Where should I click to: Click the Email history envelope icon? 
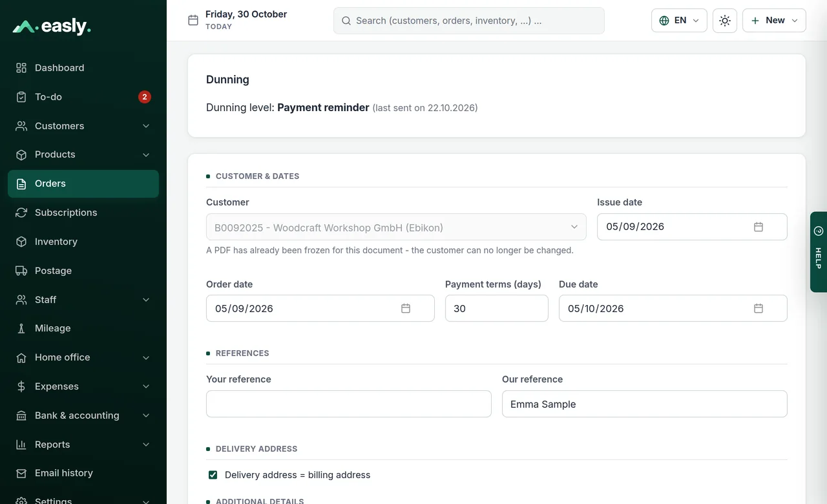[21, 473]
